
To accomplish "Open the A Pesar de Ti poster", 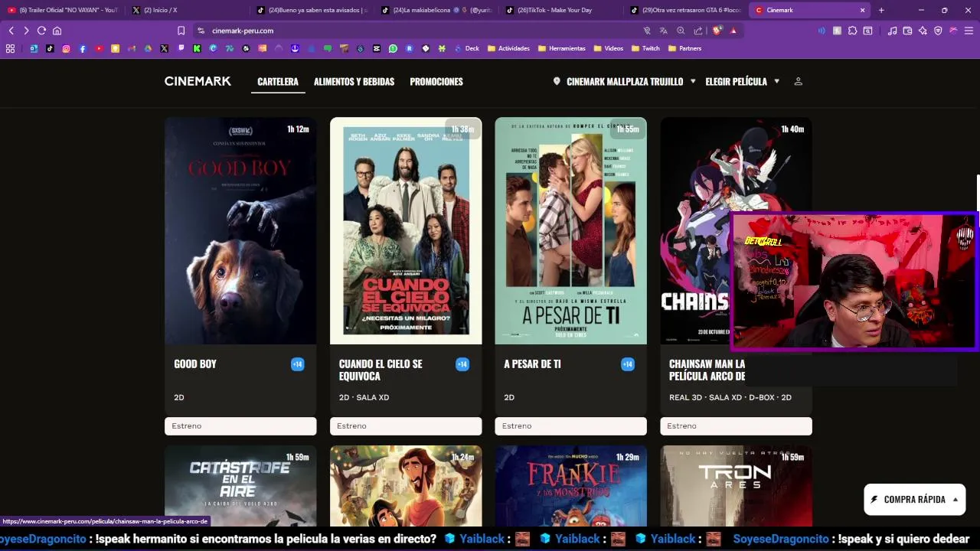I will coord(570,230).
